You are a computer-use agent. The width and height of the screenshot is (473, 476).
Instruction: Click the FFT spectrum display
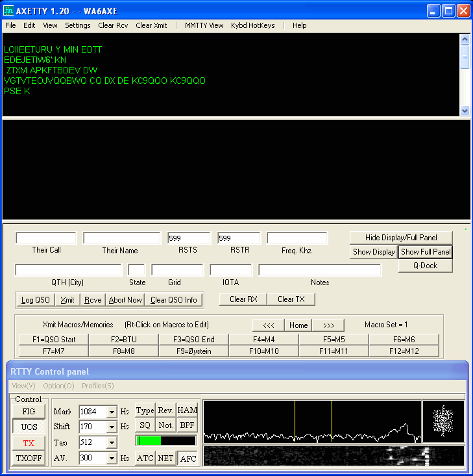(312, 421)
